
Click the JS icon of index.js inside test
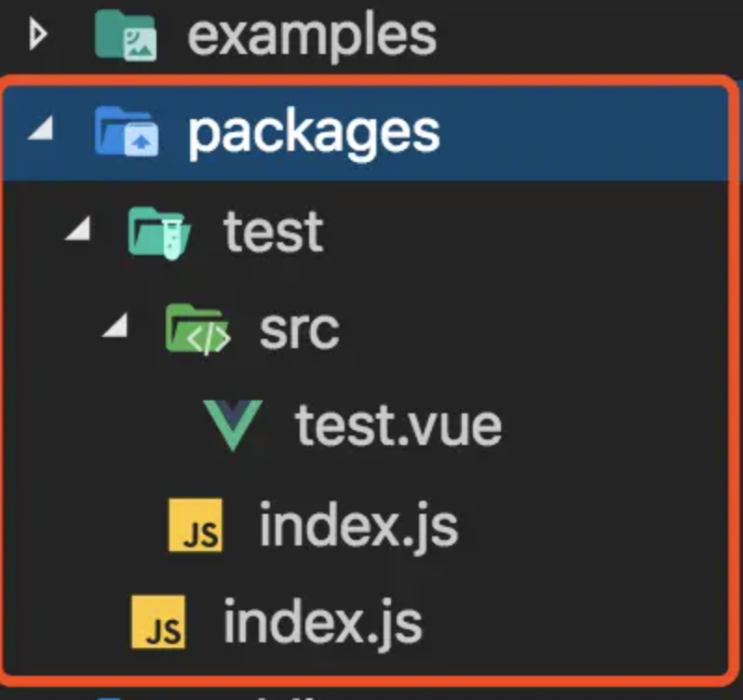tap(196, 526)
